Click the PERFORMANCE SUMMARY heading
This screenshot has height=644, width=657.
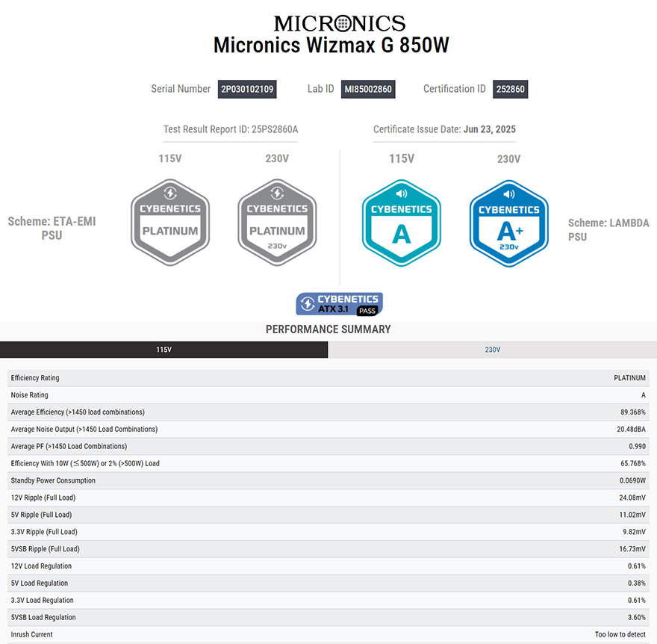coord(328,329)
